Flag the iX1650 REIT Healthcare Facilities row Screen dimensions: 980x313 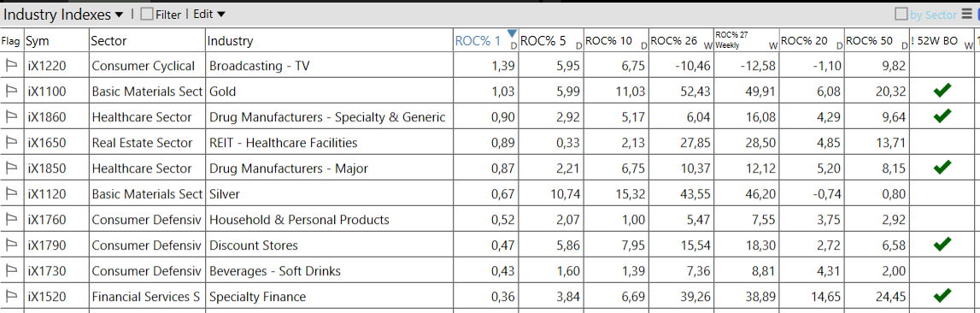pyautogui.click(x=10, y=143)
